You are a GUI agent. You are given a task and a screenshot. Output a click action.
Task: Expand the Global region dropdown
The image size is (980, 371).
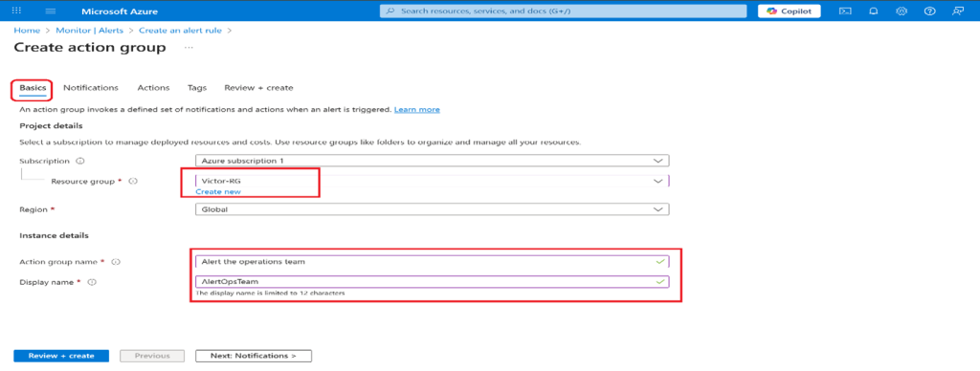pyautogui.click(x=432, y=209)
